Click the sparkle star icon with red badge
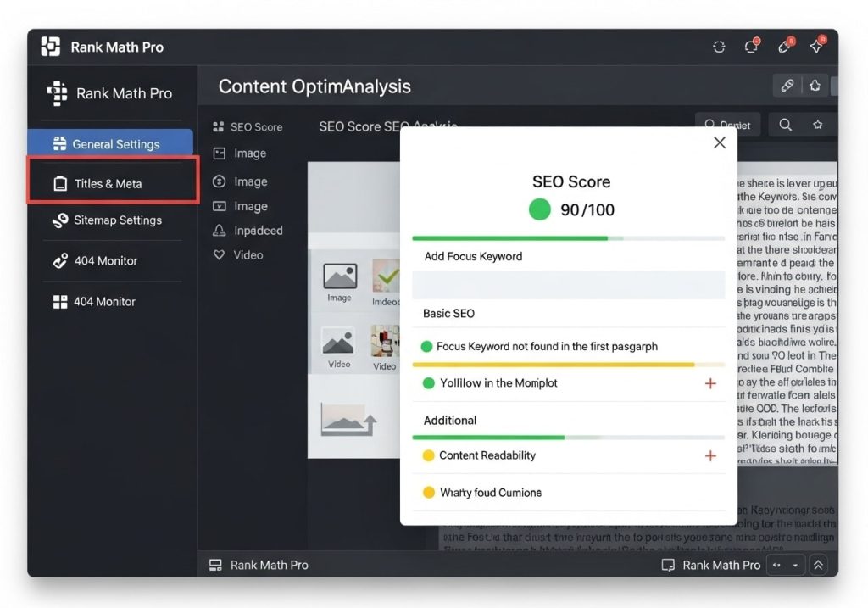Screen dimensions: 868x608 click(818, 46)
